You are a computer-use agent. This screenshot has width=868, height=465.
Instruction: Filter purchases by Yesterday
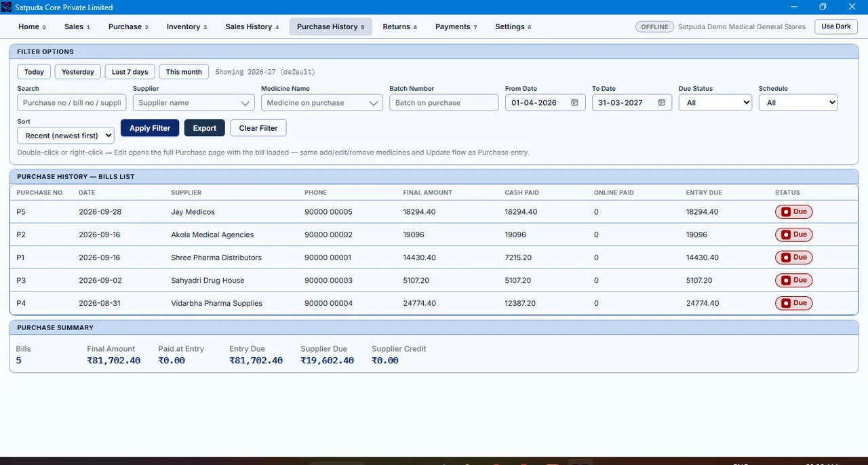[78, 72]
